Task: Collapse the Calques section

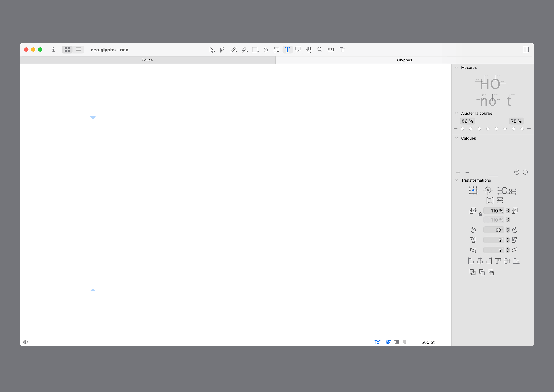Action: click(456, 138)
